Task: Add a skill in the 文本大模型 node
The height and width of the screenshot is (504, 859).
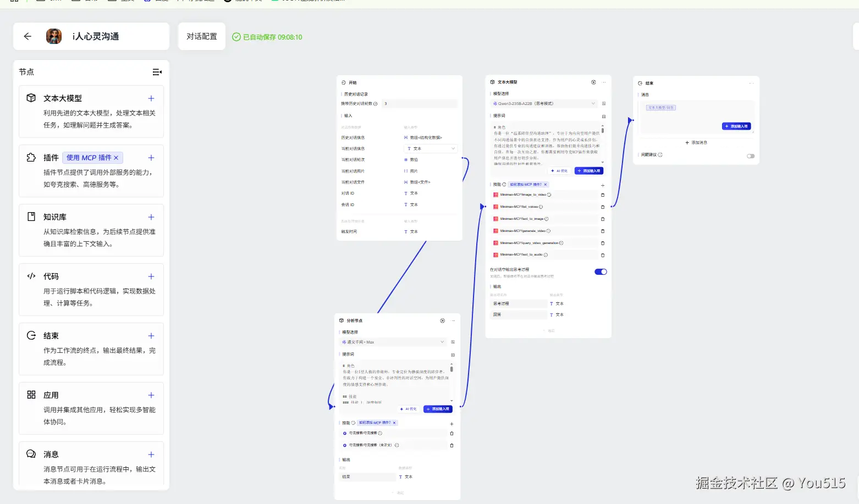Action: tap(603, 185)
